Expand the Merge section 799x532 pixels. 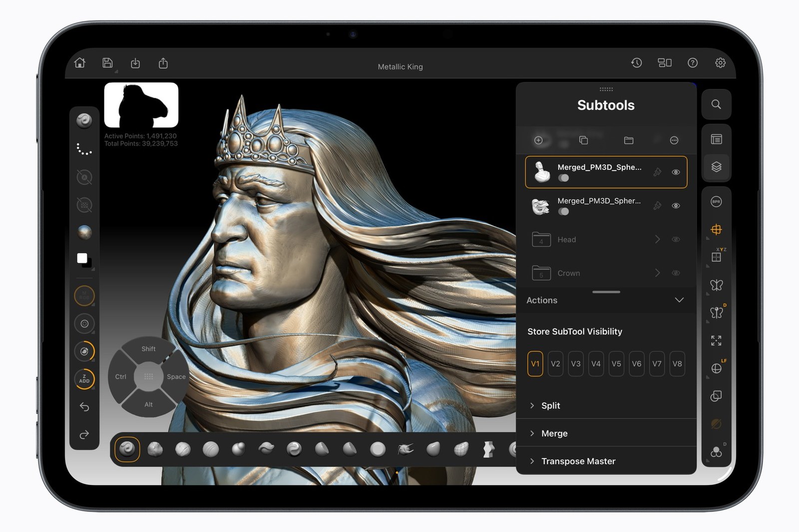606,433
